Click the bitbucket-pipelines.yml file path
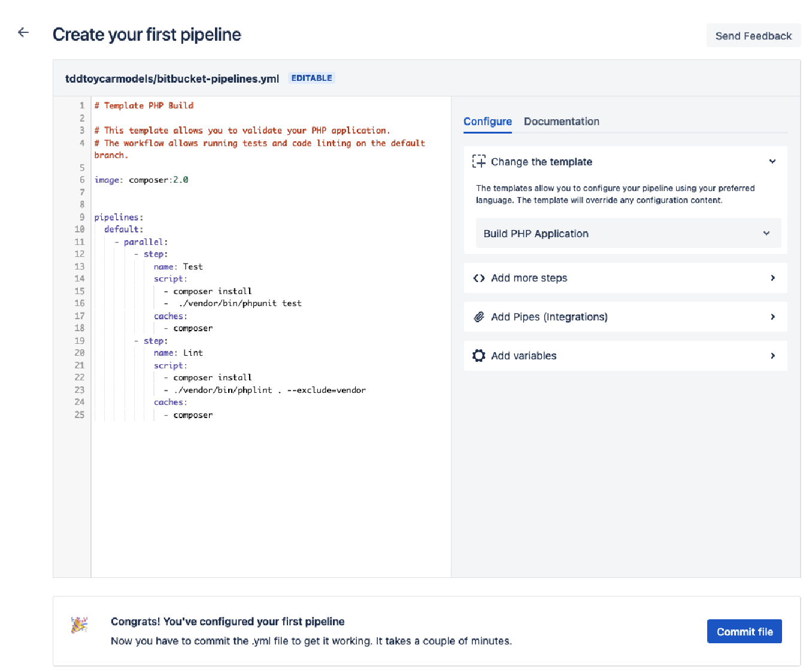This screenshot has height=672, width=803. click(x=172, y=78)
